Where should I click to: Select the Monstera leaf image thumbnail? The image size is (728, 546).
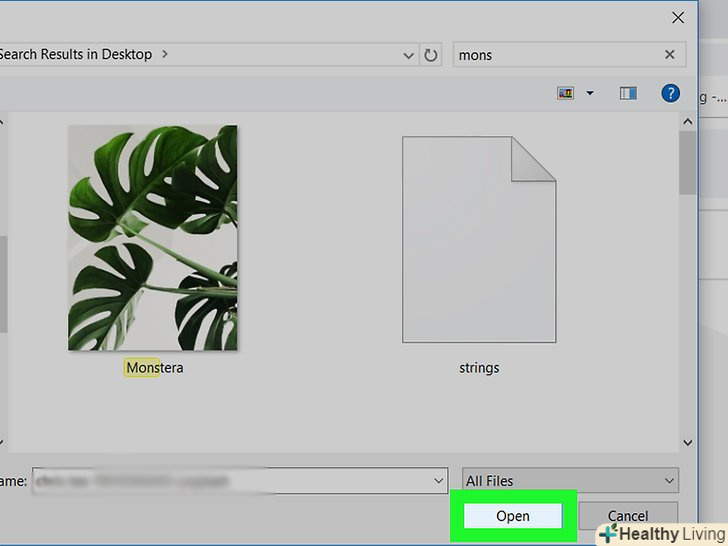click(x=152, y=238)
